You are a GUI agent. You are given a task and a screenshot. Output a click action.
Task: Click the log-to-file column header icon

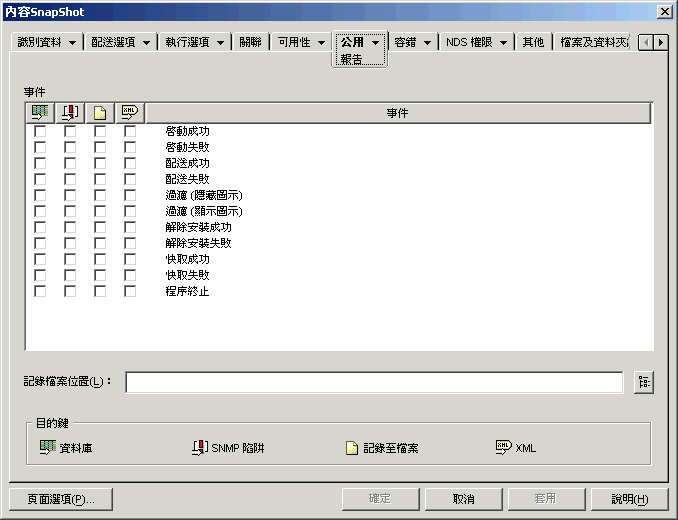100,113
